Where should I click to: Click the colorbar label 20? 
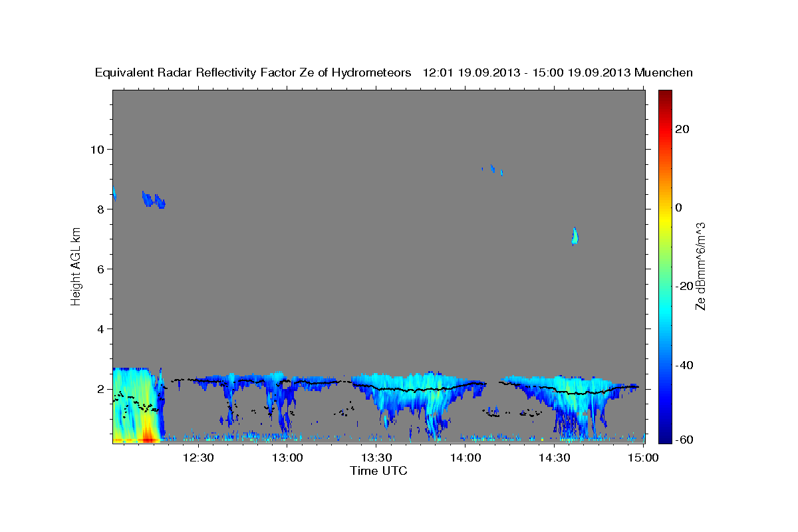pos(682,129)
